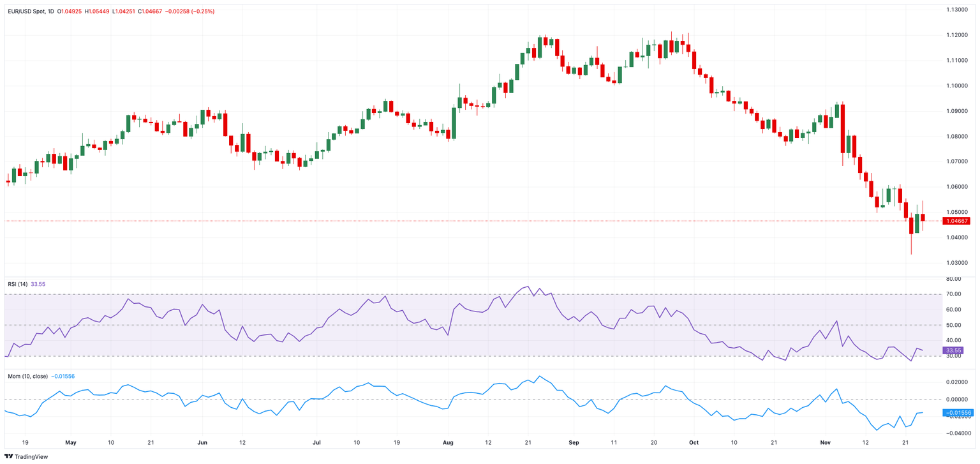Click the Jul marker on the time axis
This screenshot has width=980, height=464.
pyautogui.click(x=317, y=442)
